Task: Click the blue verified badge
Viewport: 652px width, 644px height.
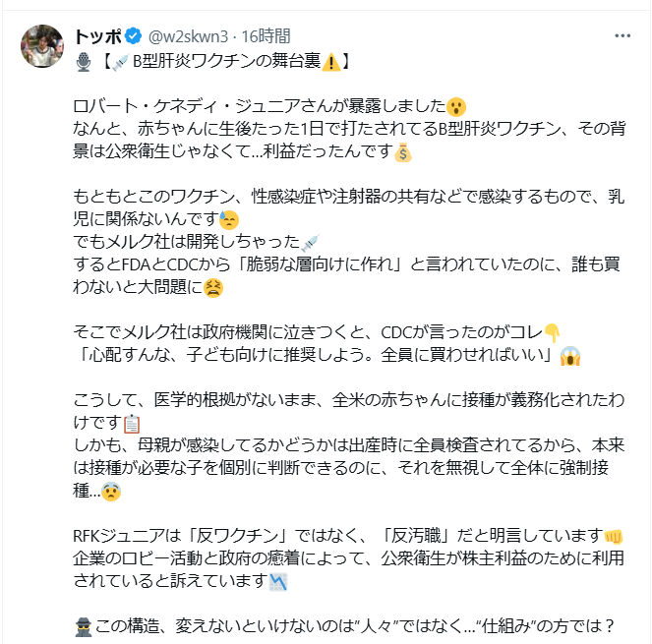Action: click(x=135, y=37)
